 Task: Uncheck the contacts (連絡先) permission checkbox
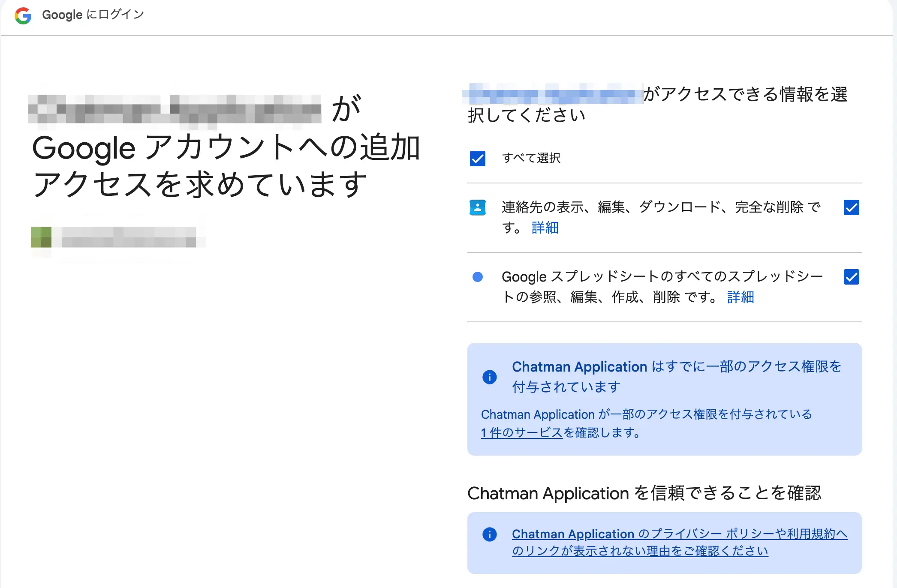pyautogui.click(x=851, y=207)
